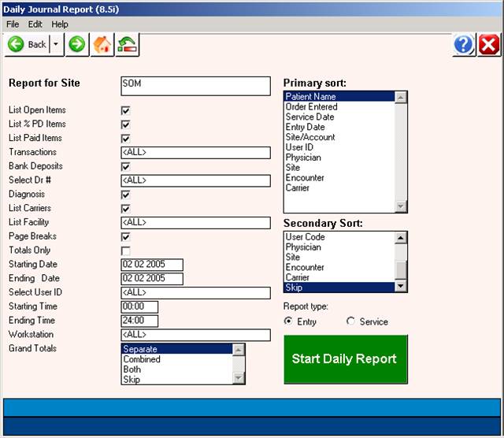This screenshot has width=504, height=438.
Task: Uncheck the List Open Items checkbox
Action: point(125,111)
